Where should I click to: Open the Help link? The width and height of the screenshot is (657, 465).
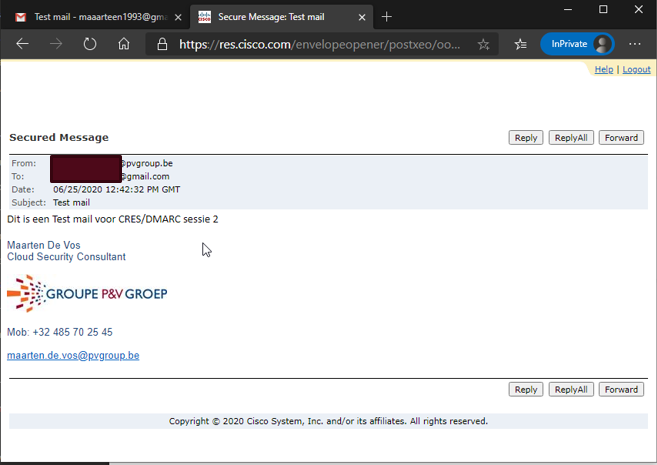(604, 70)
